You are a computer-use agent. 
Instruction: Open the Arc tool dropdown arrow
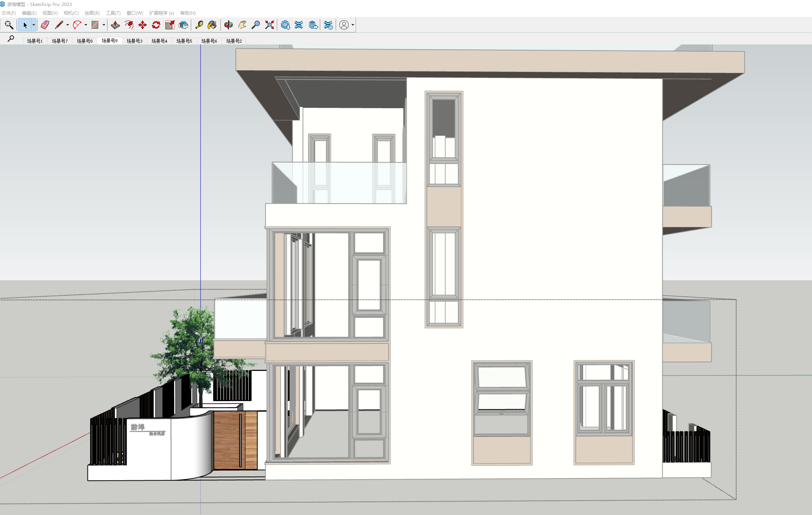[x=86, y=25]
